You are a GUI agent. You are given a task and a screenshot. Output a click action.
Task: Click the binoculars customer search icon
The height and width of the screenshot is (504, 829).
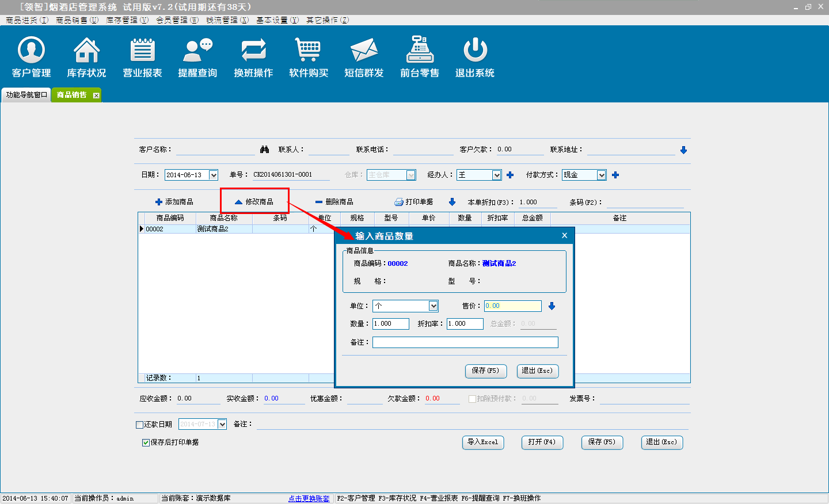click(264, 150)
